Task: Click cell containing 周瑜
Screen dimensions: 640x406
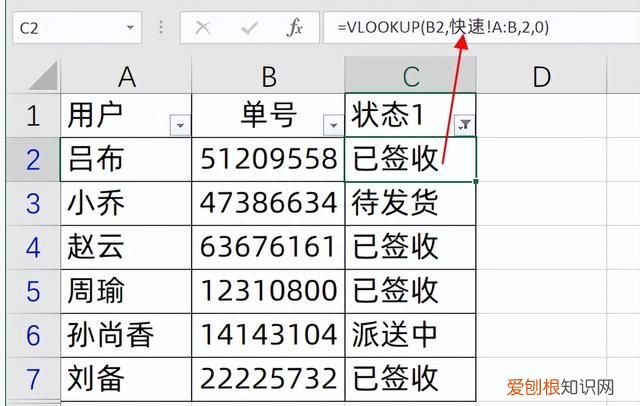Action: [126, 291]
